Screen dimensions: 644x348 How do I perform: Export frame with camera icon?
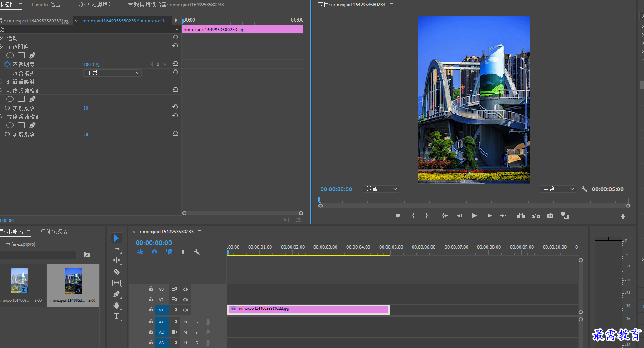[550, 216]
